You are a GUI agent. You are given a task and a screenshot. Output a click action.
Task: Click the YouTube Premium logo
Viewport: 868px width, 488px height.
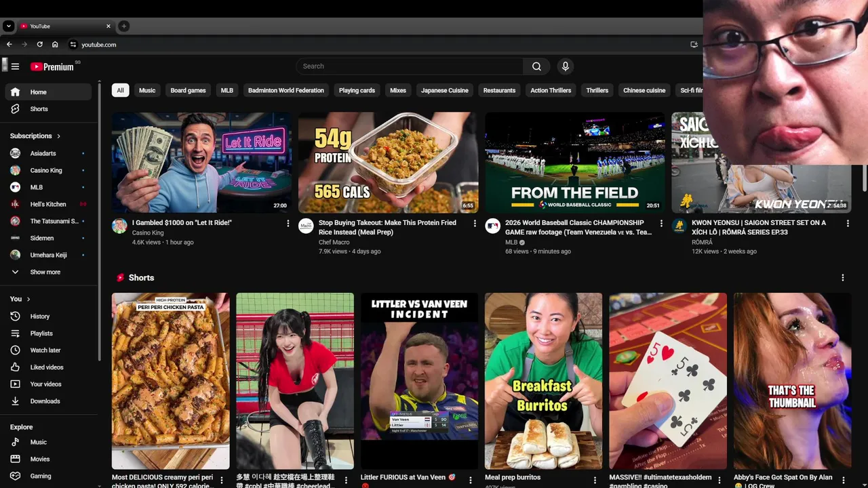53,66
